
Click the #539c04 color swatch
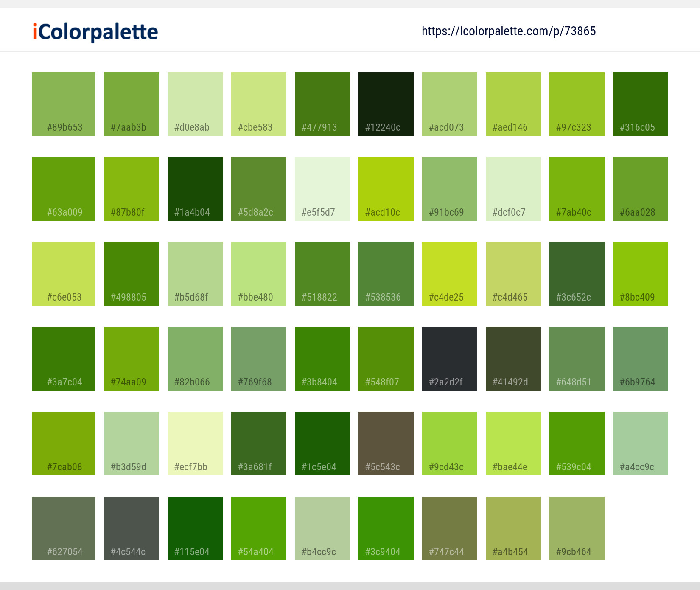click(x=577, y=444)
